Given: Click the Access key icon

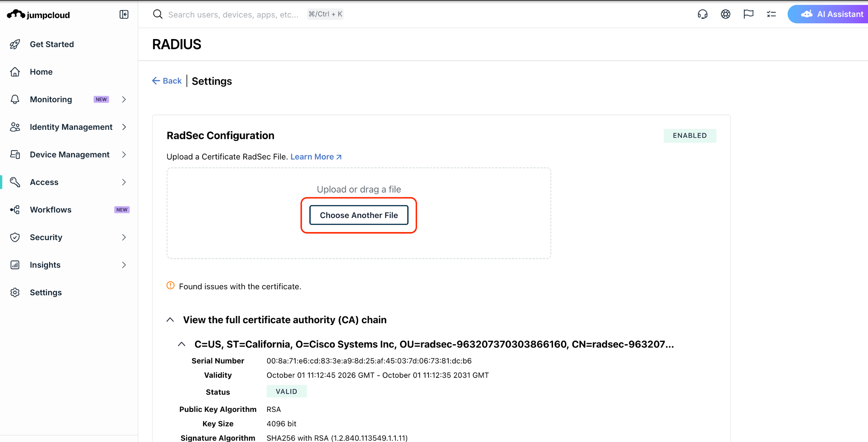Looking at the screenshot, I should [x=15, y=182].
